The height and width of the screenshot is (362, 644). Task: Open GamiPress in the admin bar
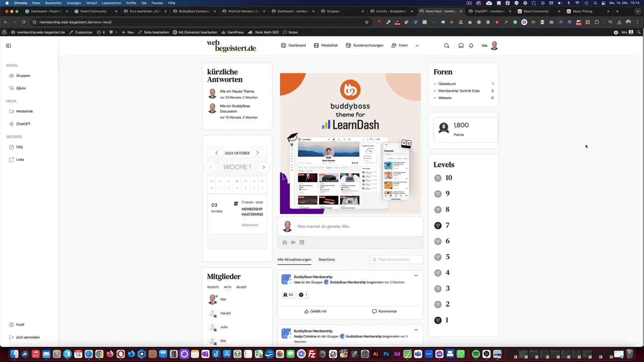coord(232,32)
